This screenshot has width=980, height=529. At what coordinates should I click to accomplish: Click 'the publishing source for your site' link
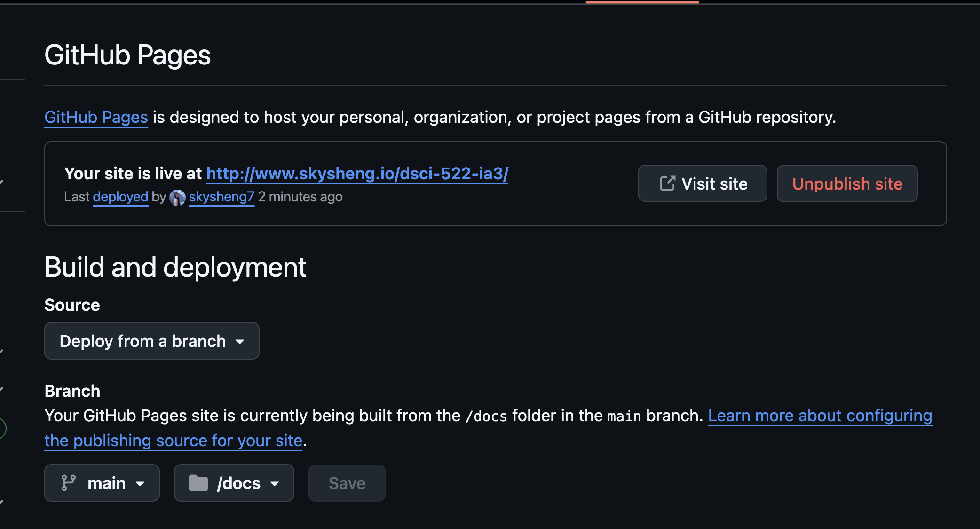pos(173,441)
